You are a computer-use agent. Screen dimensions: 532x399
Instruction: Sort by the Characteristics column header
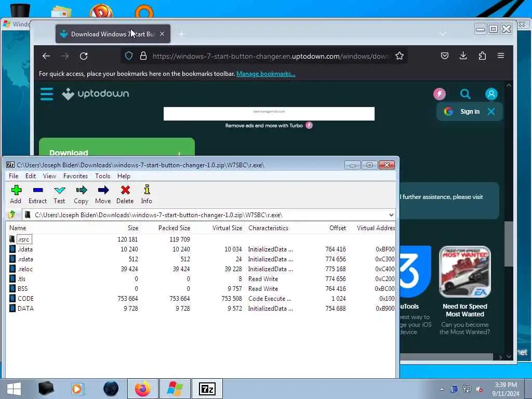pyautogui.click(x=269, y=228)
